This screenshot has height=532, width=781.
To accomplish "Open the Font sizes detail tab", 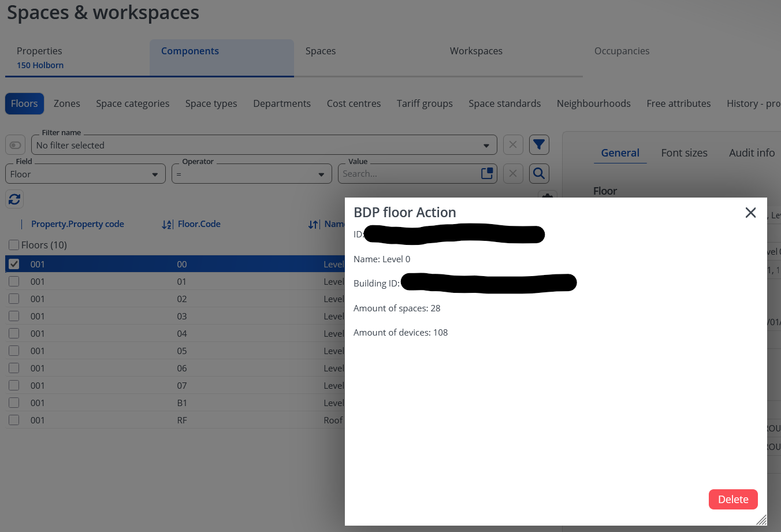I will pos(685,153).
